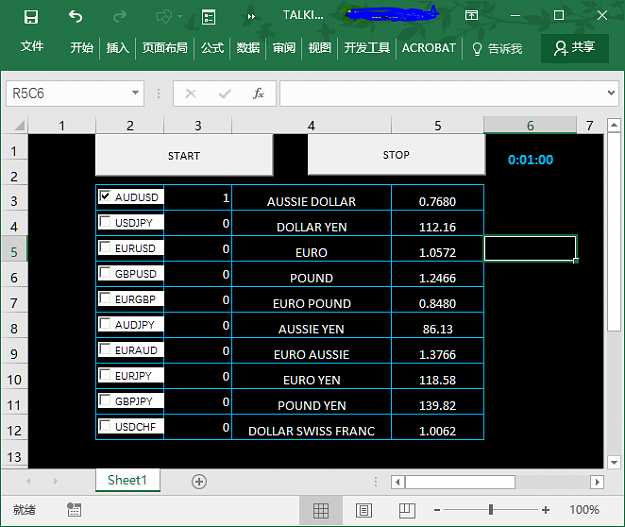Enable the GBPJPY checkbox

click(105, 400)
